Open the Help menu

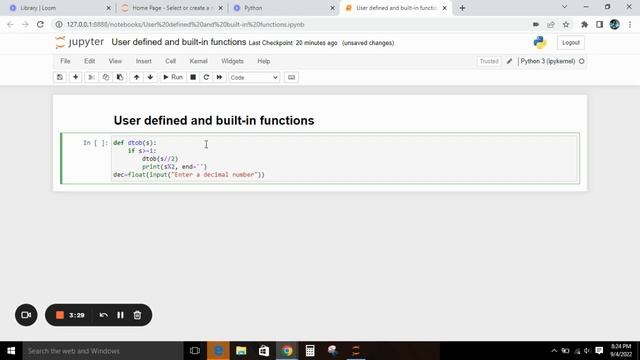point(264,61)
